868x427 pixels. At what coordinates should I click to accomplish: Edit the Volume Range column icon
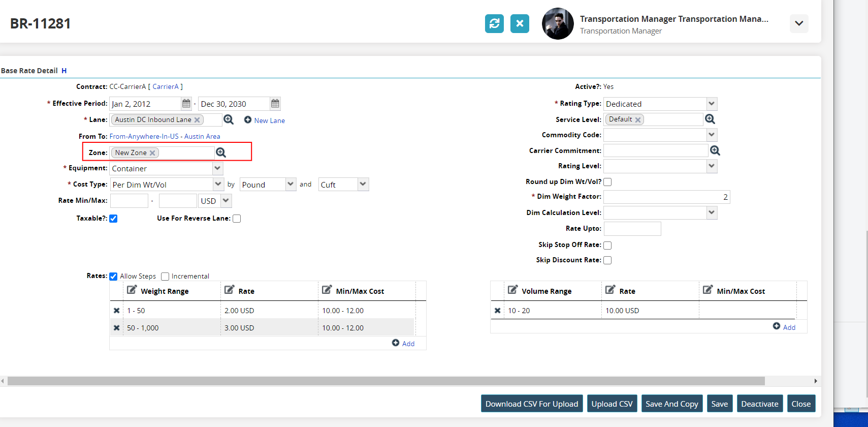[512, 290]
